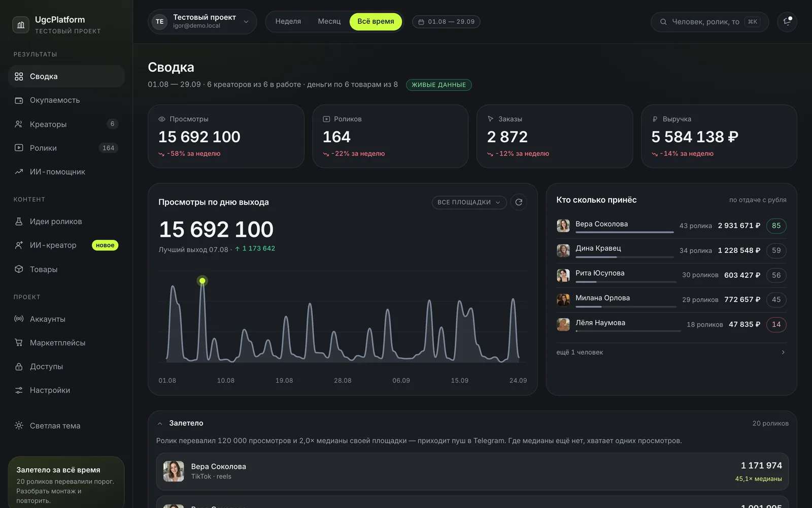
Task: Click the Идеи роликов flask icon
Action: [x=19, y=221]
